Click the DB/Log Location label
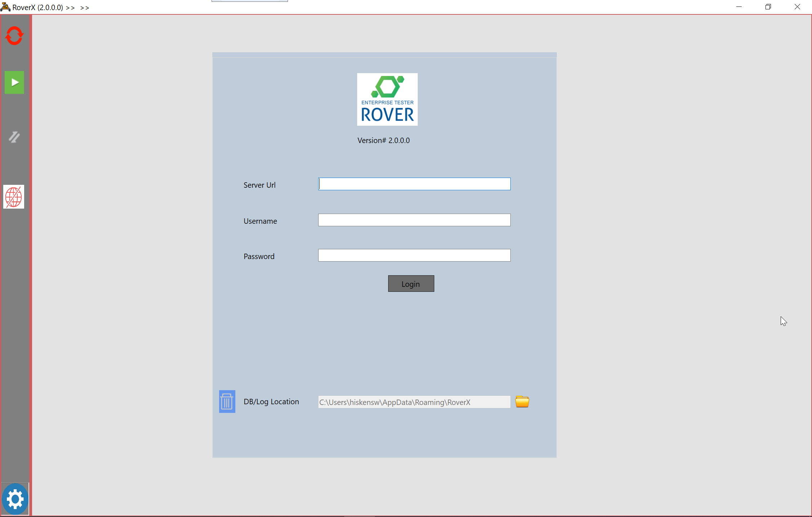 coord(271,402)
